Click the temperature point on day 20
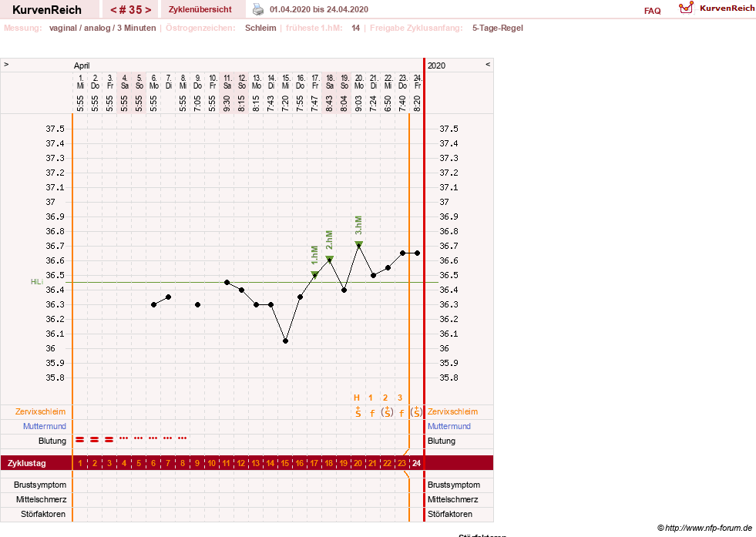 [x=358, y=244]
